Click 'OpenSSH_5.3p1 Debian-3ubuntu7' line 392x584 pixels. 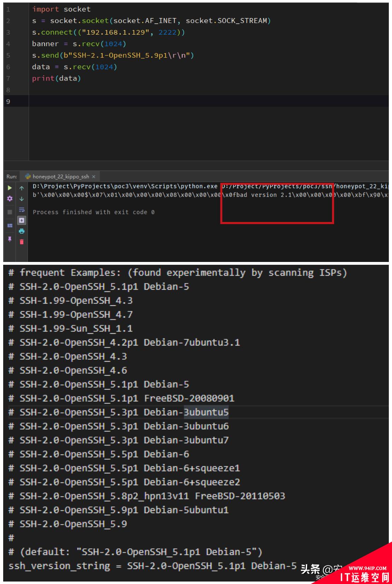[x=118, y=440]
